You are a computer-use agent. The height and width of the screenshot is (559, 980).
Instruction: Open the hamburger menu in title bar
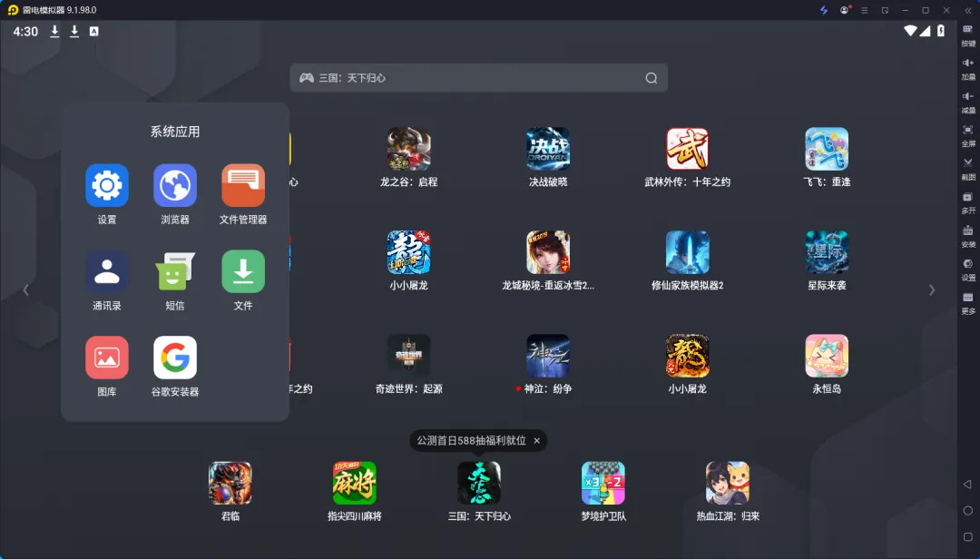click(x=865, y=11)
